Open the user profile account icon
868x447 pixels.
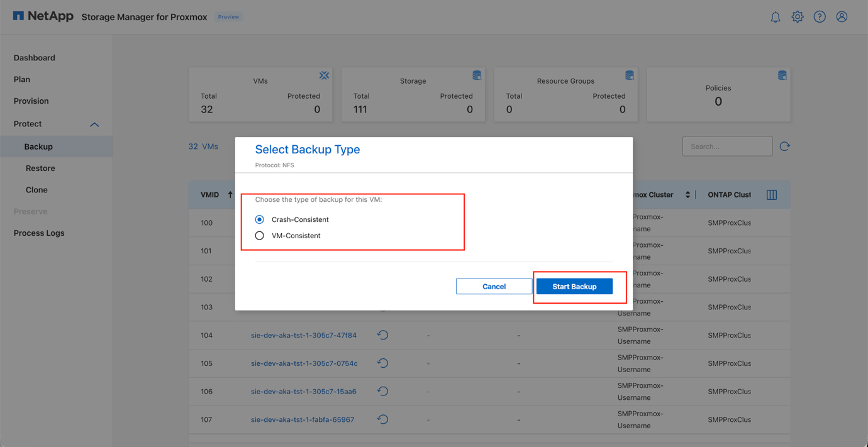point(842,16)
